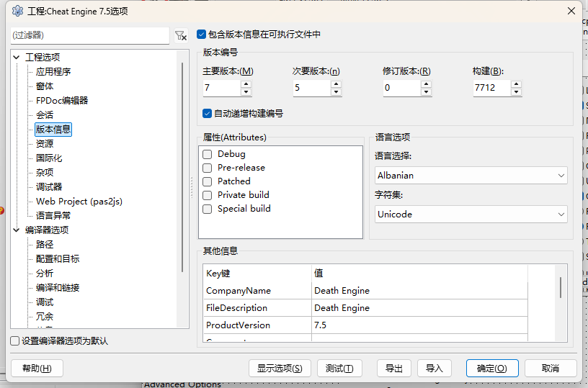
Task: Open the 国际化 options page
Action: coord(49,158)
